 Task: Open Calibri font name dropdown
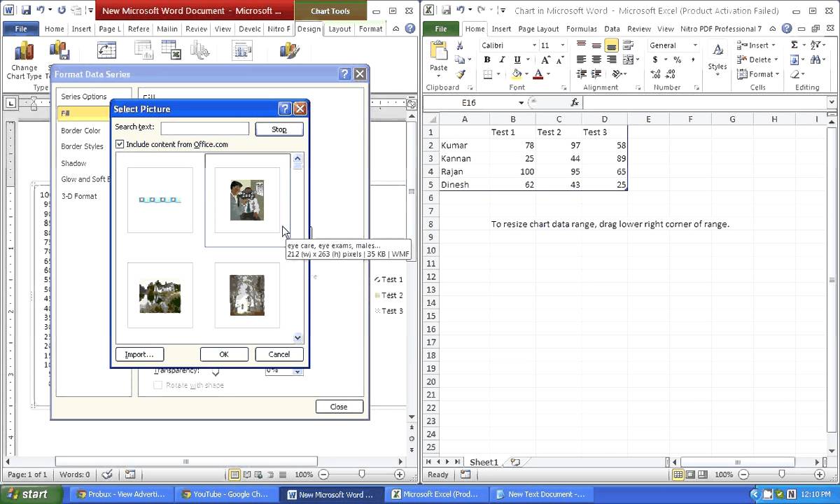pyautogui.click(x=534, y=45)
